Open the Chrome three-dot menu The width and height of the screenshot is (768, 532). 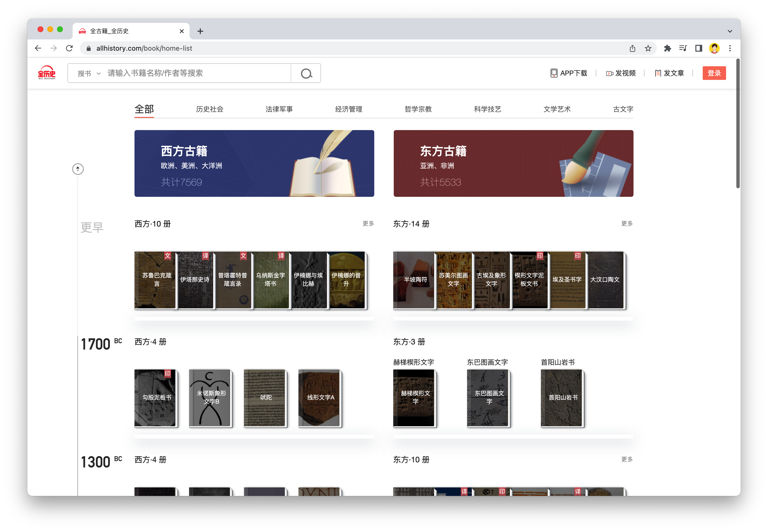click(730, 48)
